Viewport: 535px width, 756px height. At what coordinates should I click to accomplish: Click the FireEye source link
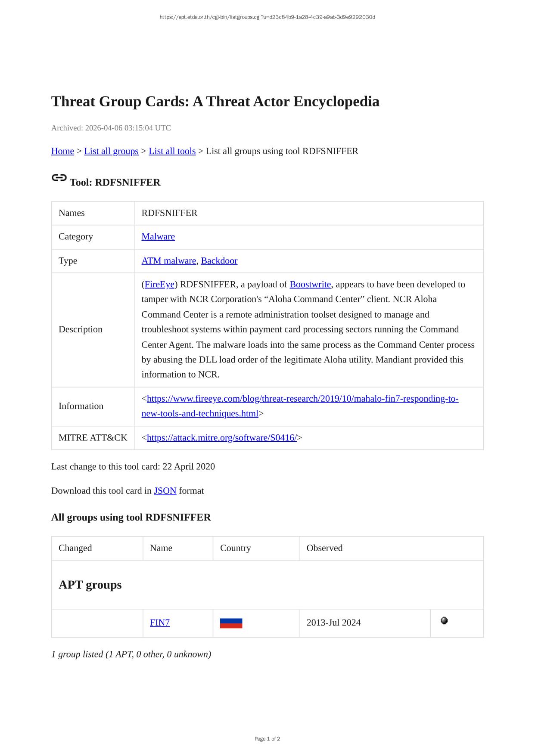159,285
